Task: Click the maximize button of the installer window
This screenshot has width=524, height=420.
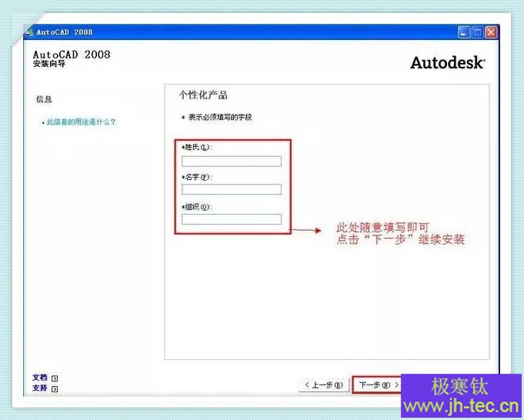Action: tap(478, 32)
